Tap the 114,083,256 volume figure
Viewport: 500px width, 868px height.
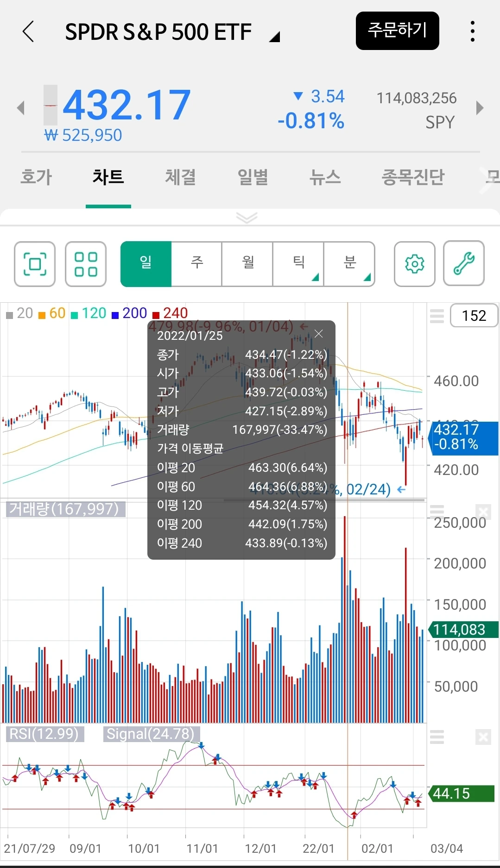point(417,98)
